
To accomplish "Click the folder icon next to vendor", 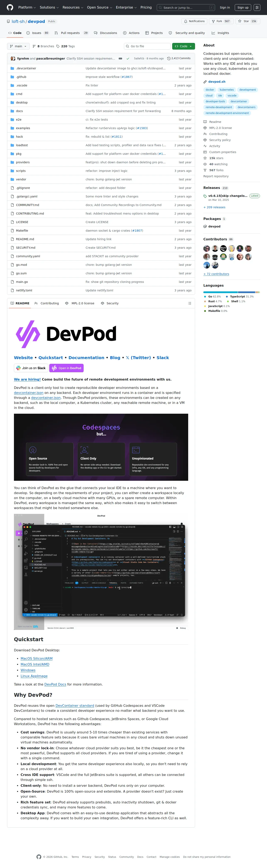I will point(12,179).
